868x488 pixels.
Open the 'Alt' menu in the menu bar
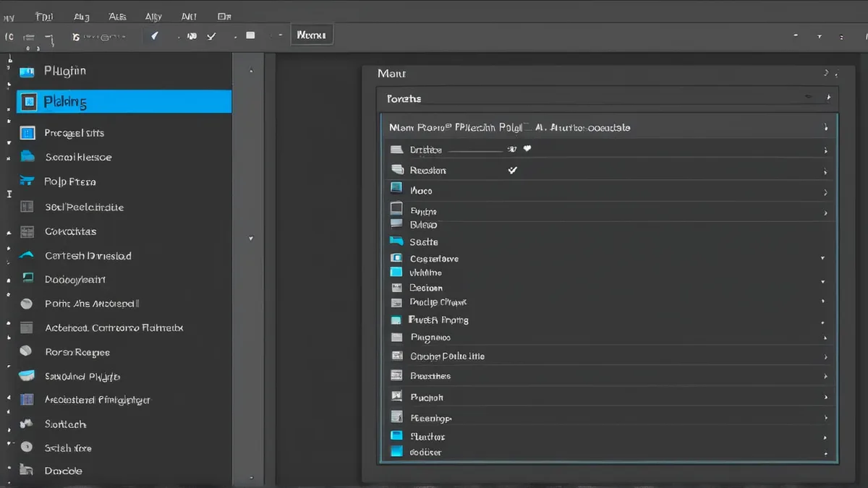[x=188, y=16]
